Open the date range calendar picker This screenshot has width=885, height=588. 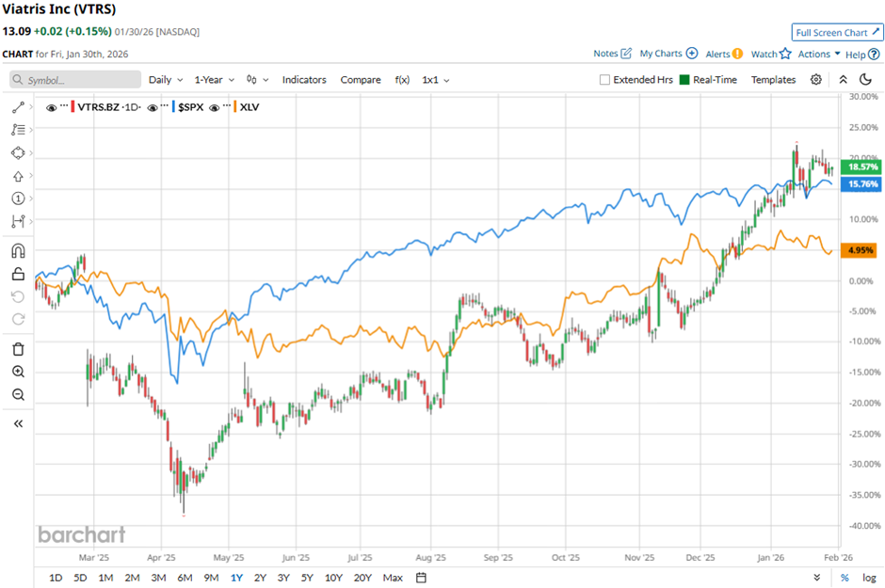coord(421,577)
